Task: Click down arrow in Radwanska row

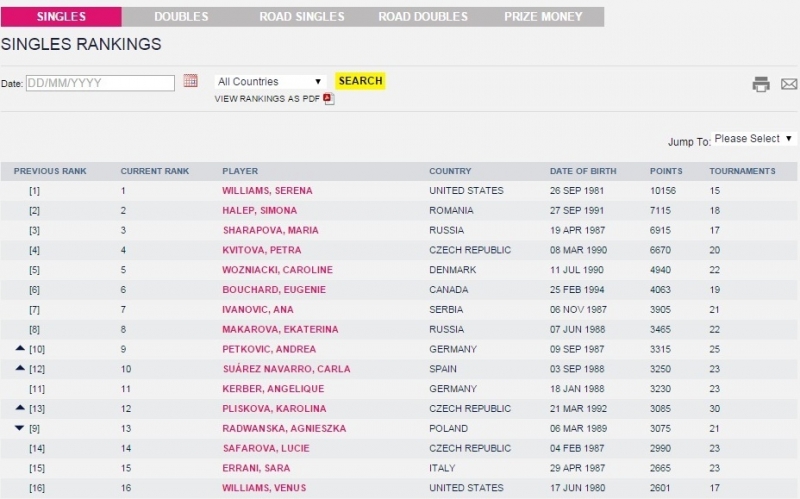Action: [x=20, y=428]
